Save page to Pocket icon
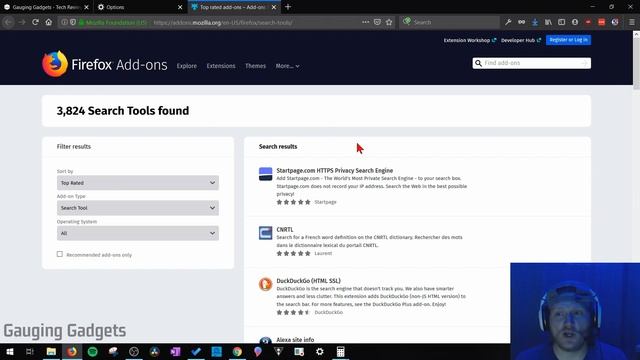Viewport: 640px width, 360px height. pyautogui.click(x=377, y=22)
